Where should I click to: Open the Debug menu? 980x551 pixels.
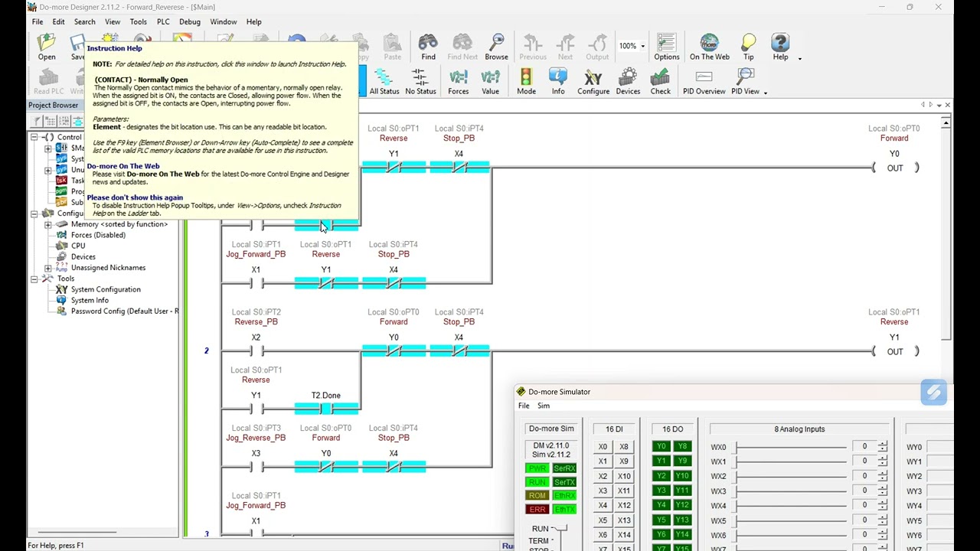point(190,22)
